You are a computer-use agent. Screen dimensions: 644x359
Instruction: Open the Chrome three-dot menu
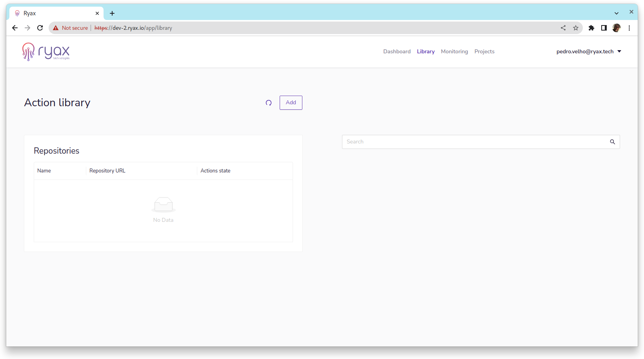[x=629, y=28]
